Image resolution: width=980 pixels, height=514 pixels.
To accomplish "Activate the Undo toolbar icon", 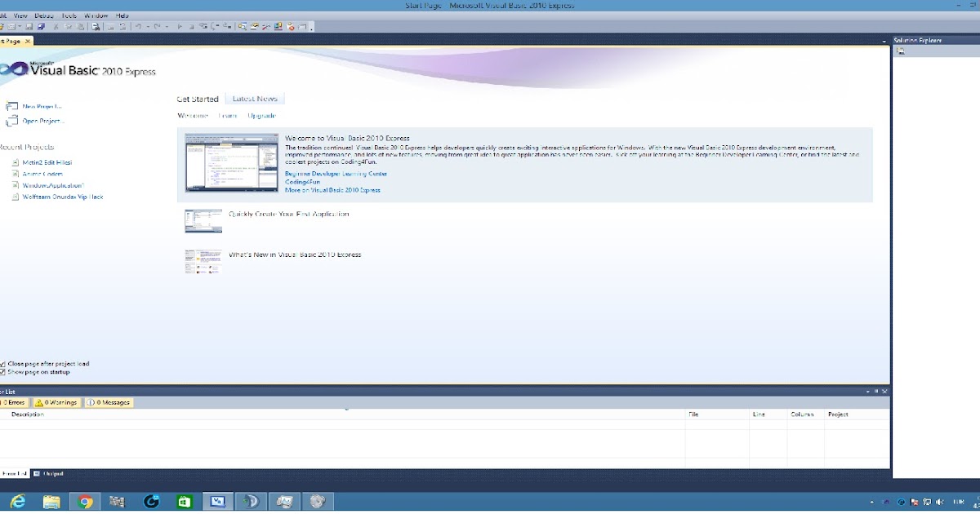I will [x=137, y=26].
